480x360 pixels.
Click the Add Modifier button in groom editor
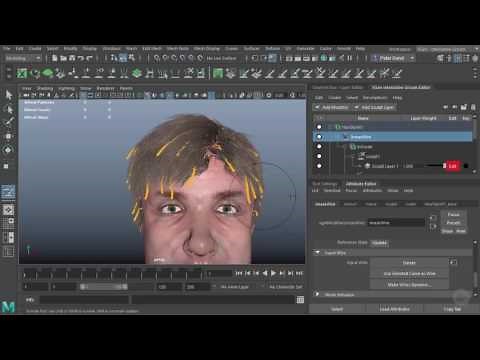point(332,107)
